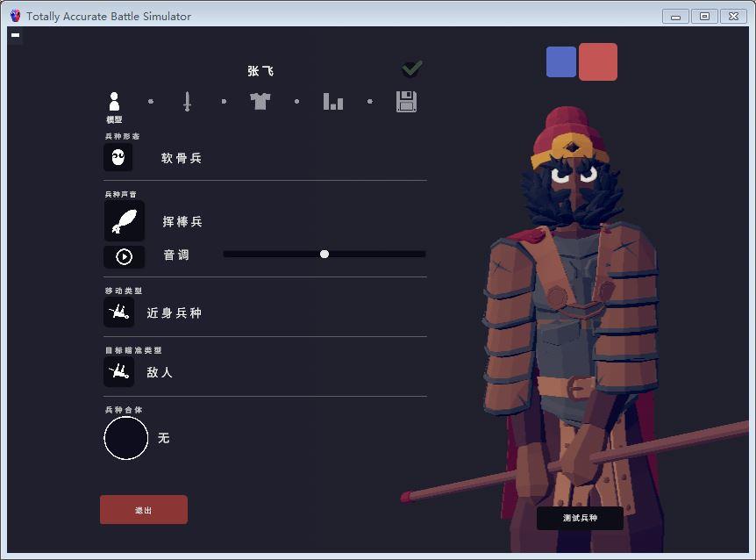The image size is (756, 560).
Task: Click the green checkmark beside the unit name
Action: point(412,68)
